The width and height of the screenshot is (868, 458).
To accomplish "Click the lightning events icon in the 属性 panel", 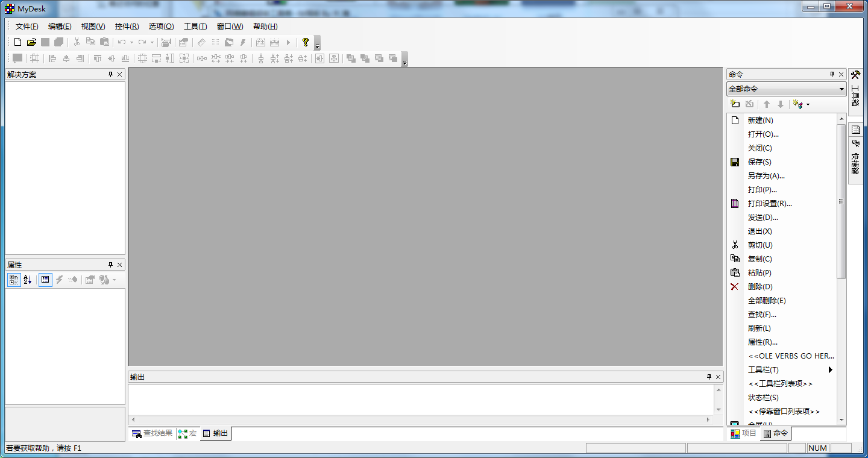I will point(59,280).
